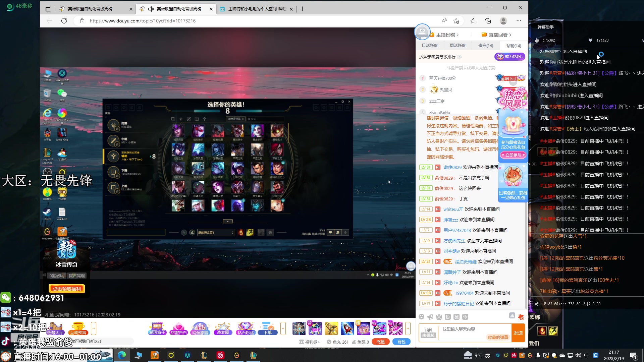Open the 直播回看 replay link
This screenshot has height=362, width=644.
[x=496, y=35]
